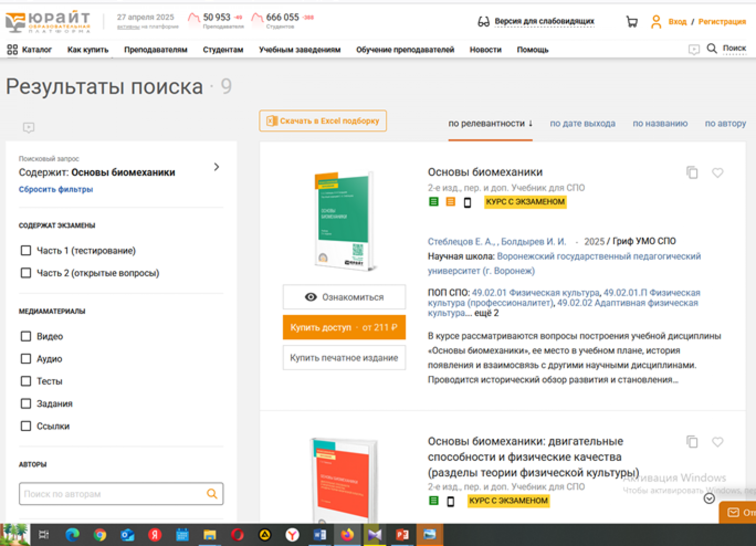756x546 pixels.
Task: Click Сбросить фильтры link
Action: click(x=56, y=189)
